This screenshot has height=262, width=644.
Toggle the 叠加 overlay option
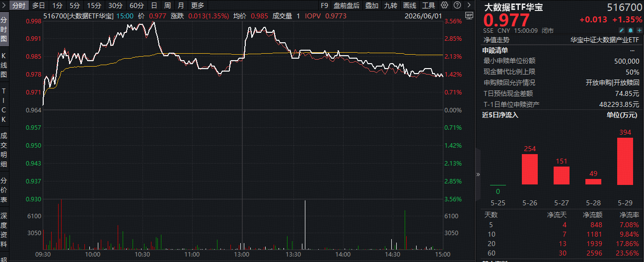371,5
